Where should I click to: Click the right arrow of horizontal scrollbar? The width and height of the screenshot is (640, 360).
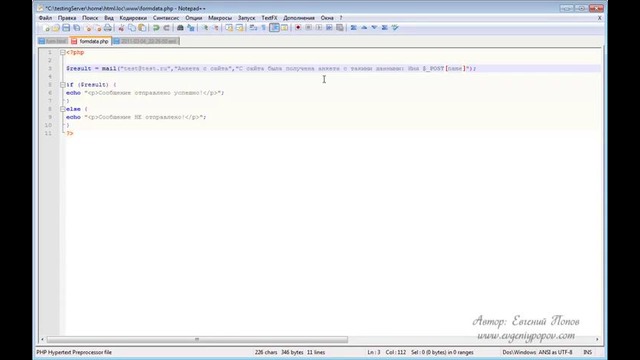coord(597,340)
